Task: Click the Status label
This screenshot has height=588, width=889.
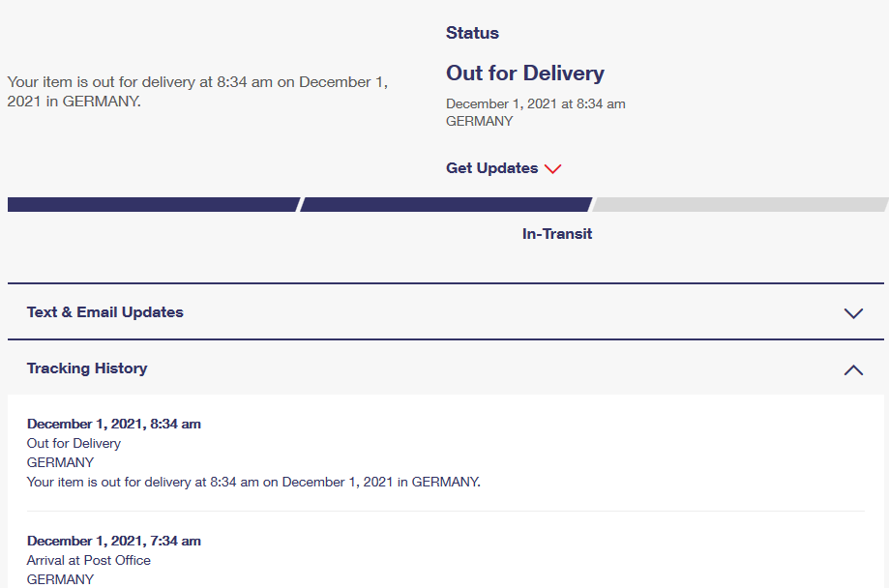Action: point(472,33)
